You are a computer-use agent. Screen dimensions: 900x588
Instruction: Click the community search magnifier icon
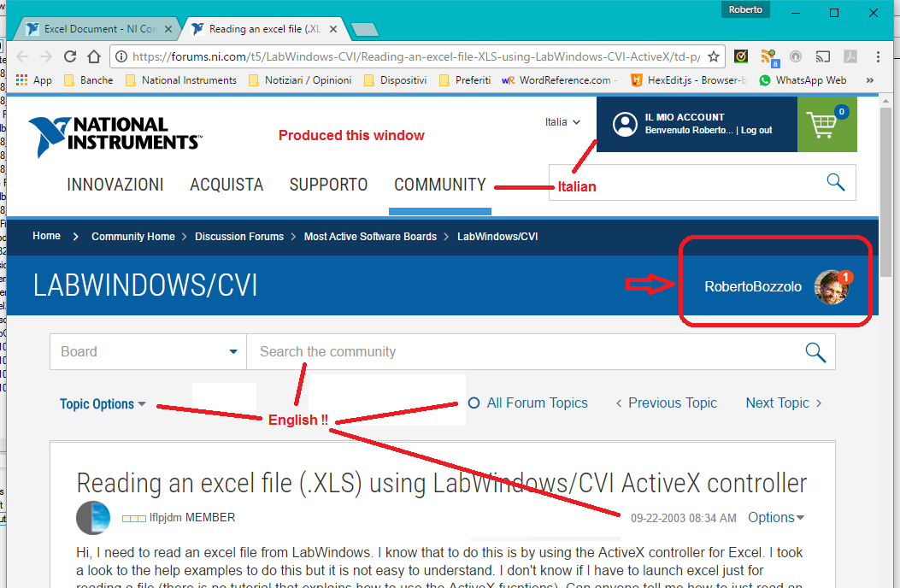coord(815,352)
